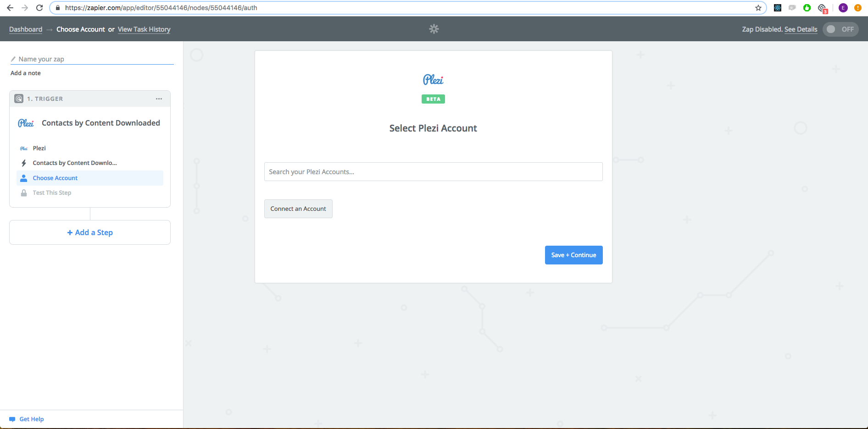Click the large Plezi logo in the trigger card
Viewport: 868px width, 429px height.
(x=26, y=123)
